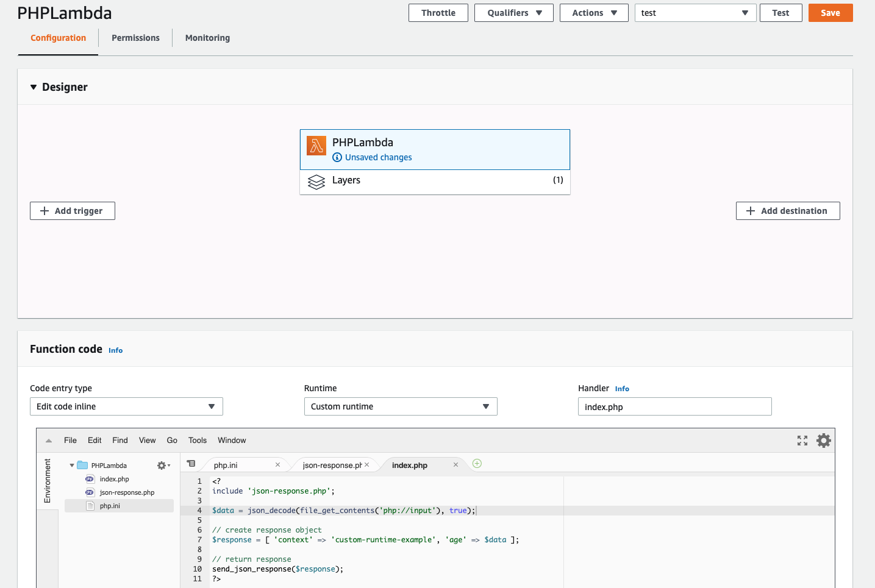Click the Layers stack icon
Image resolution: width=875 pixels, height=588 pixels.
coord(316,182)
